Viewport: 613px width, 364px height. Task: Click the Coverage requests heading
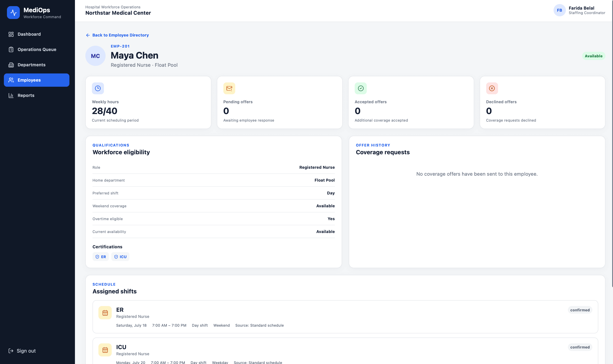(383, 152)
